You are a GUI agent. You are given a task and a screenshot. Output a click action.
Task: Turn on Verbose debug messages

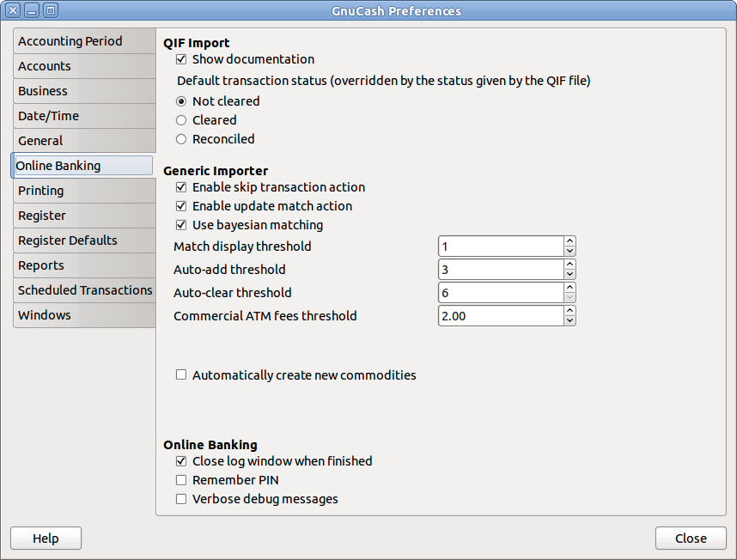pos(181,499)
